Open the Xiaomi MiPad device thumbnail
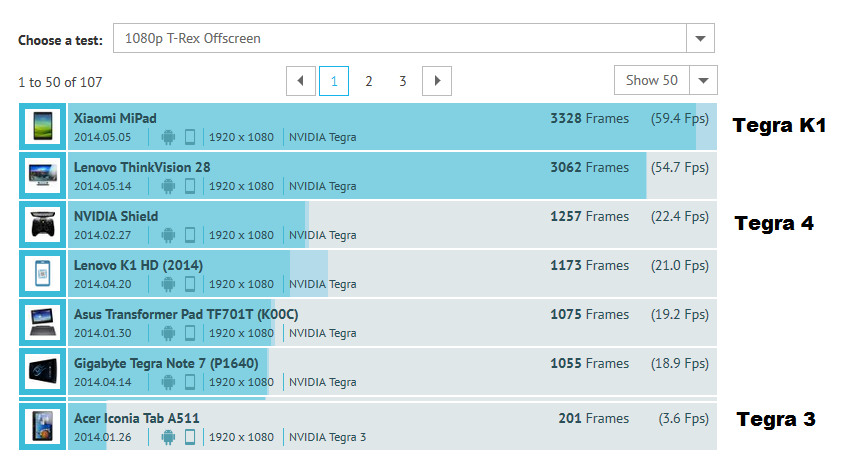The image size is (844, 466). (43, 126)
